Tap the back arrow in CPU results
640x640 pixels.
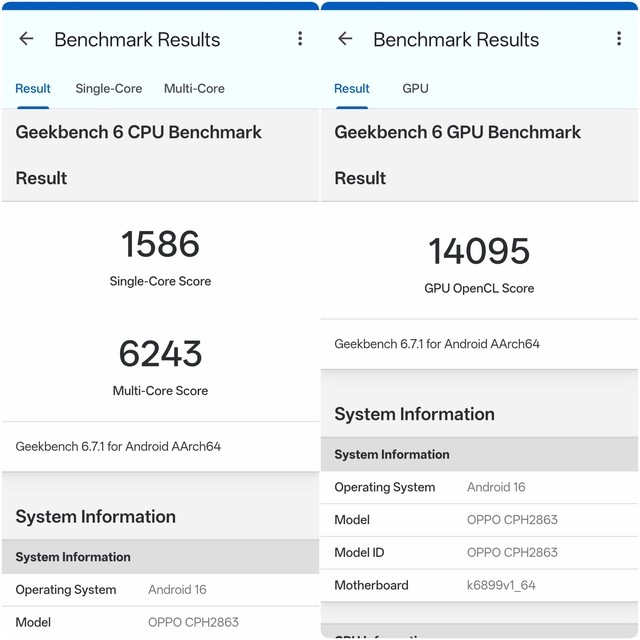coord(27,39)
